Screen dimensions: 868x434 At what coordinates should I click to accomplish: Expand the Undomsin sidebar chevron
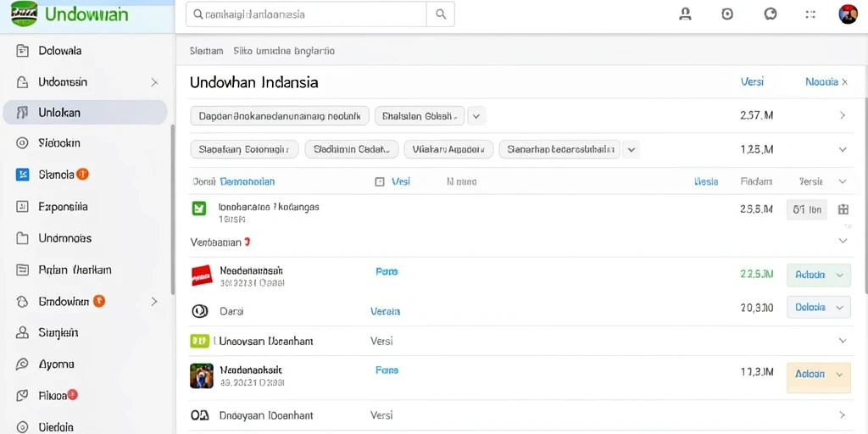(x=154, y=82)
